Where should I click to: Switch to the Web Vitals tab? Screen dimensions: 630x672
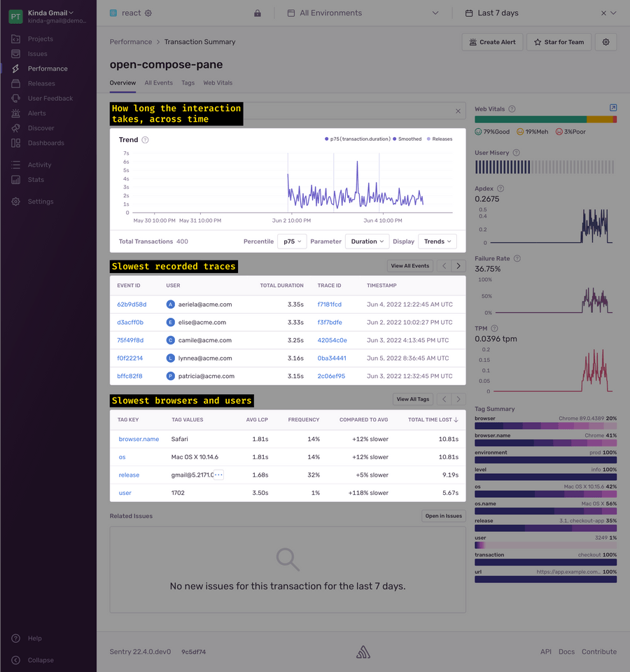click(218, 83)
